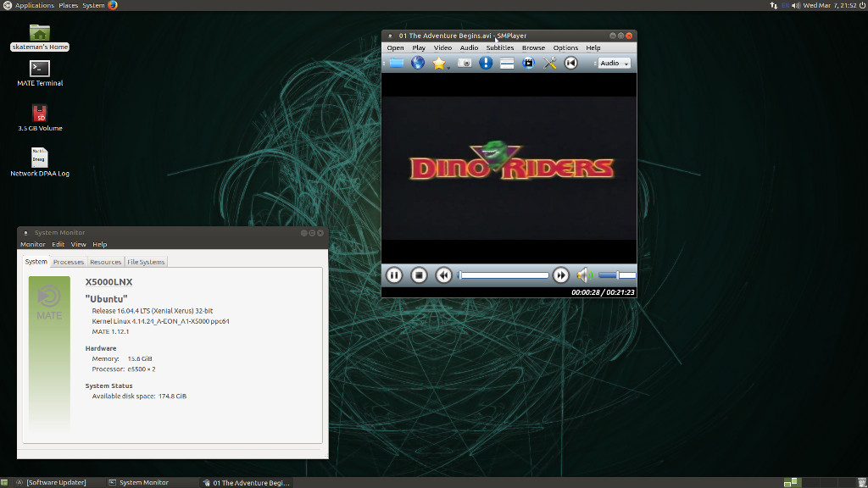Click the previous track icon in SMPlayer toolbar
Image resolution: width=868 pixels, height=488 pixels.
point(570,63)
